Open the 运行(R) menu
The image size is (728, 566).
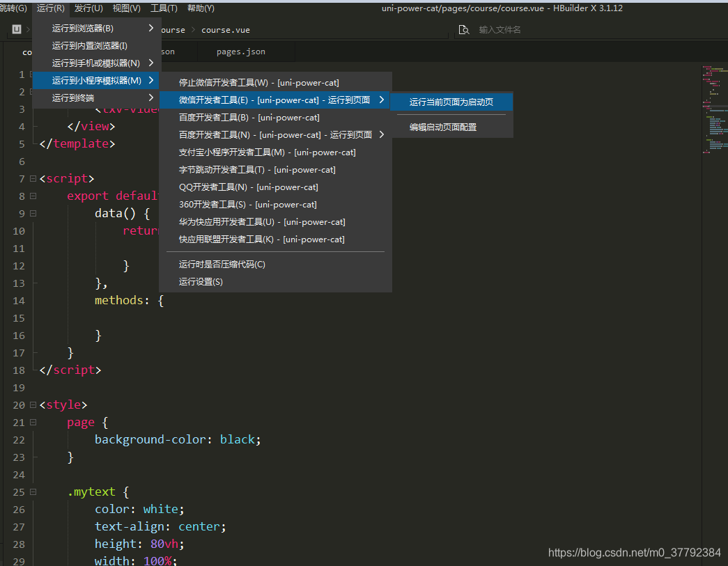click(x=51, y=8)
